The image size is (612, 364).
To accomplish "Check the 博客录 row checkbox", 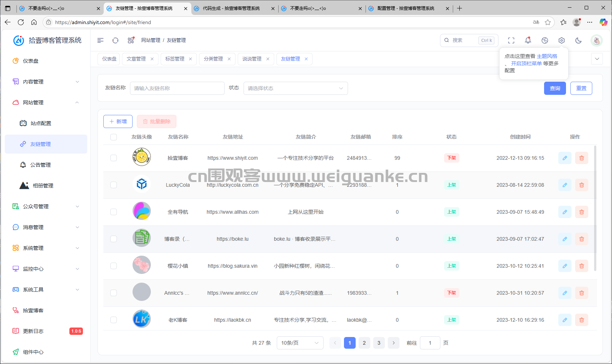I will coord(114,239).
